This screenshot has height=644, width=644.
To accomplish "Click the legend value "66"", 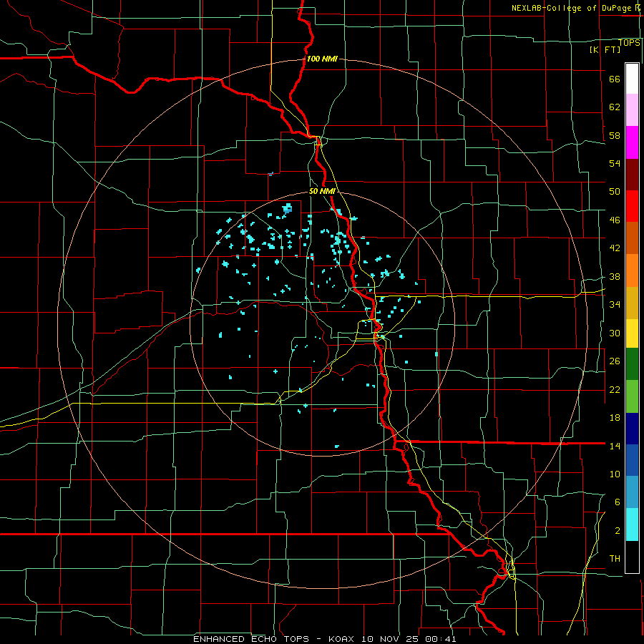I will (615, 79).
